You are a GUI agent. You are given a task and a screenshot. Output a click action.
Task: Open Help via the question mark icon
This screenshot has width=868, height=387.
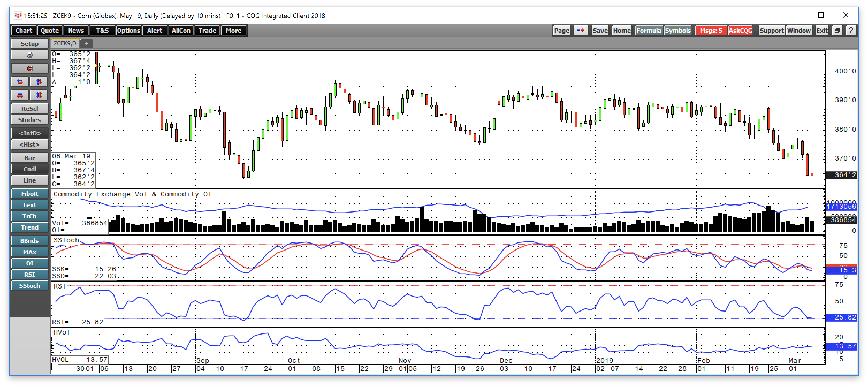[852, 30]
